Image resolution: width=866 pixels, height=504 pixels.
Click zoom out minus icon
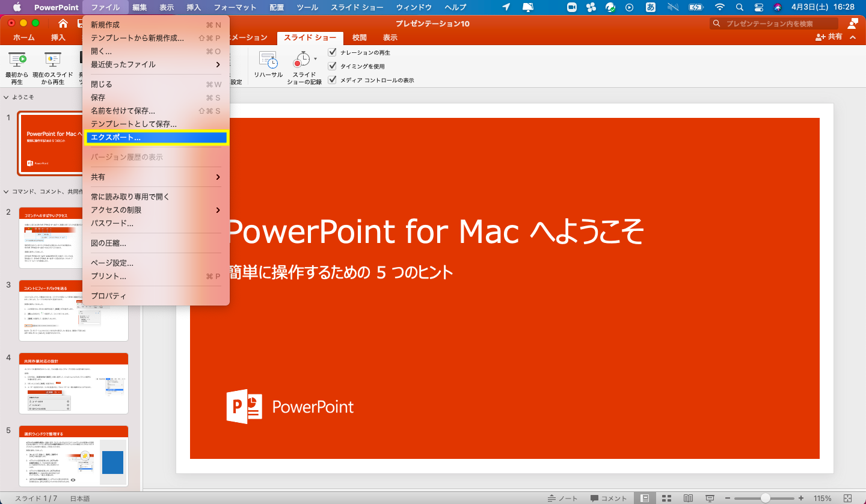[728, 499]
